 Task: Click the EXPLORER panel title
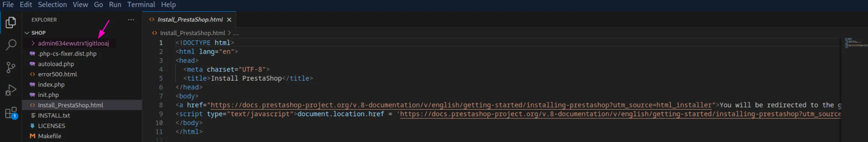[44, 19]
